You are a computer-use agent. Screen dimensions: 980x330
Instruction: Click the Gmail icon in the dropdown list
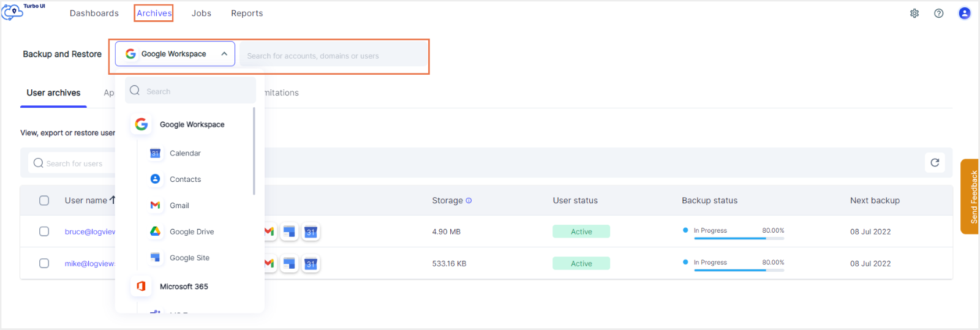click(x=156, y=205)
